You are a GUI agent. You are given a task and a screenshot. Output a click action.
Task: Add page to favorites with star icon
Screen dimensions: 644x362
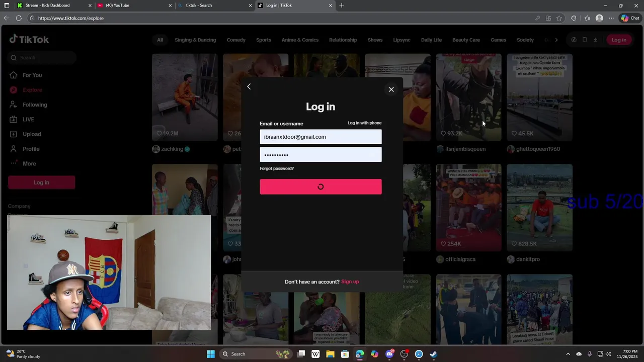pyautogui.click(x=559, y=18)
